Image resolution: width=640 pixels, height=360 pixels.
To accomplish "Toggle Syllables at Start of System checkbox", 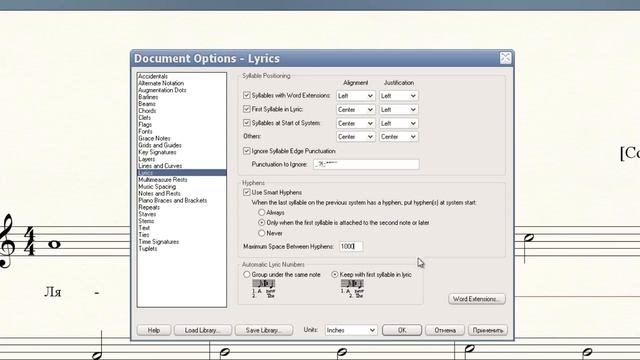I will coord(247,122).
